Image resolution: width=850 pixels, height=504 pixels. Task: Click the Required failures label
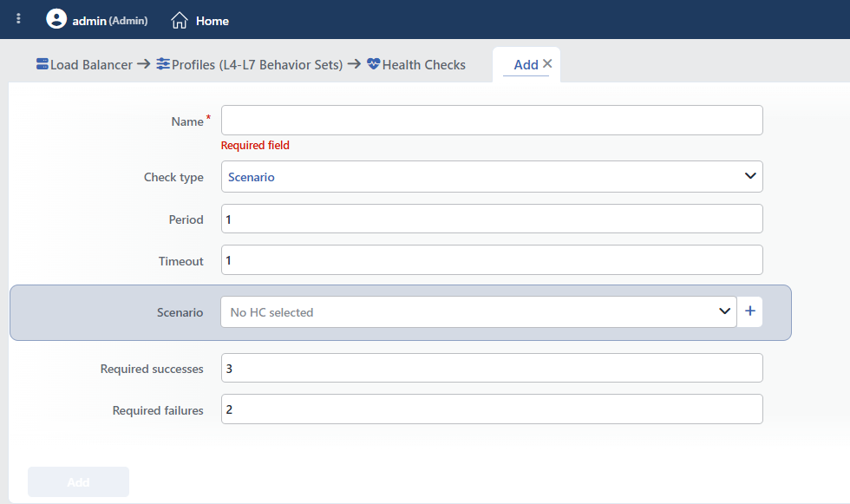158,411
